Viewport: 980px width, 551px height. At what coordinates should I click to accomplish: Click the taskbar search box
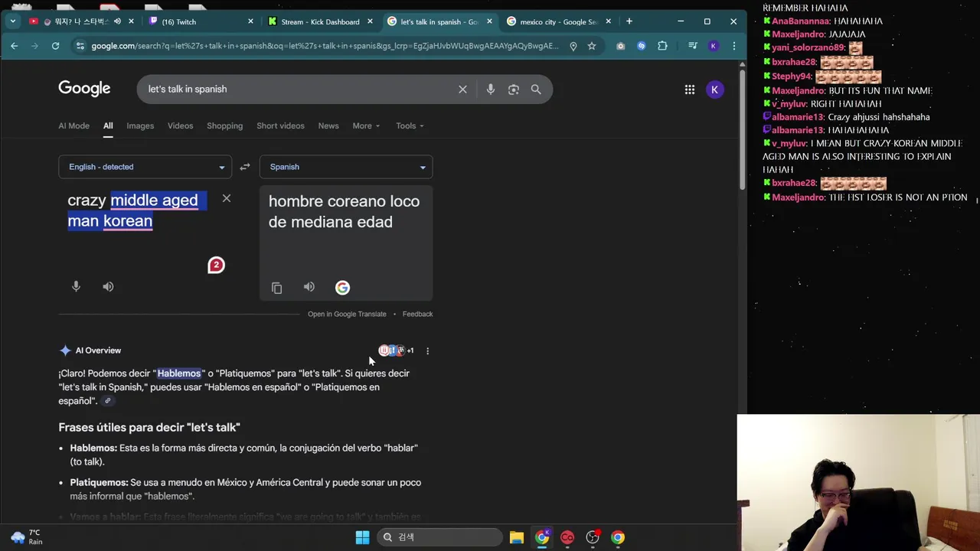[439, 537]
